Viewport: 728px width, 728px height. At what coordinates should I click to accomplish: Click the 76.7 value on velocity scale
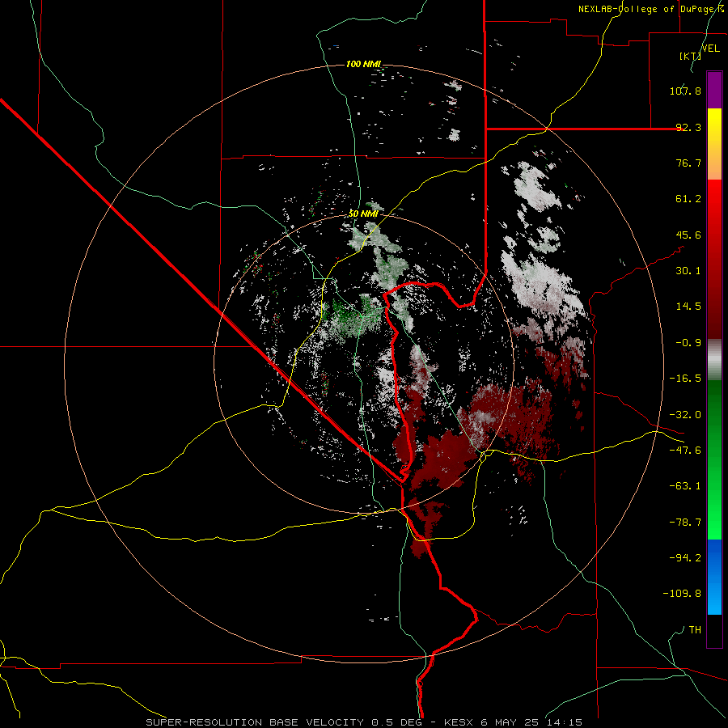688,163
